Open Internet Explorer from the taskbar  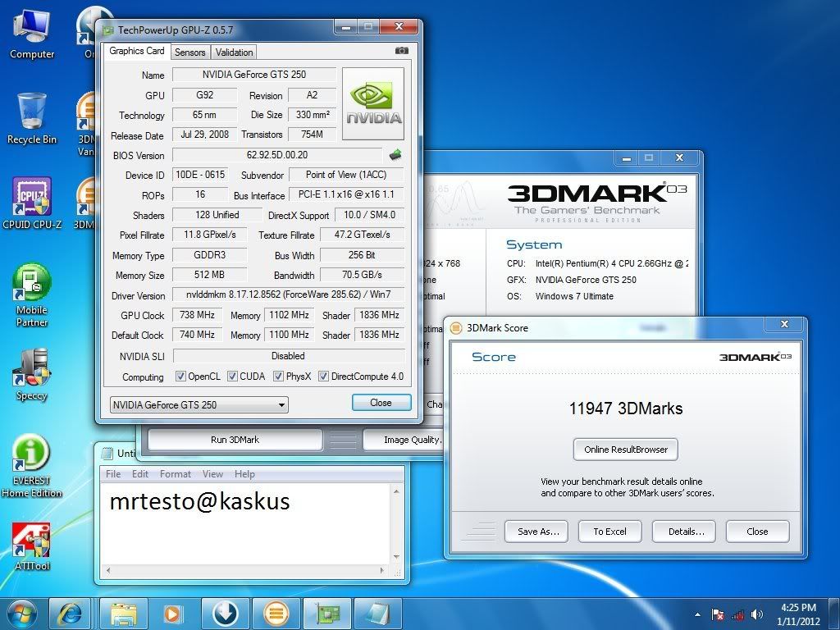pos(70,614)
